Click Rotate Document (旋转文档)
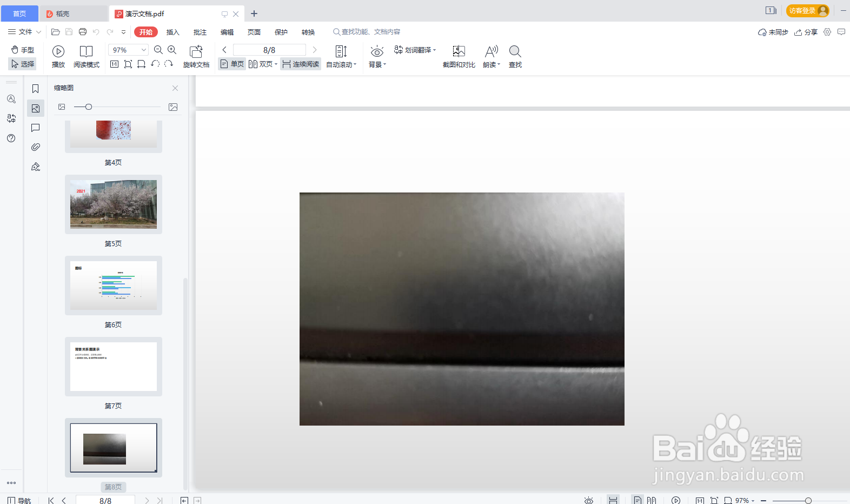The image size is (850, 504). (x=196, y=57)
